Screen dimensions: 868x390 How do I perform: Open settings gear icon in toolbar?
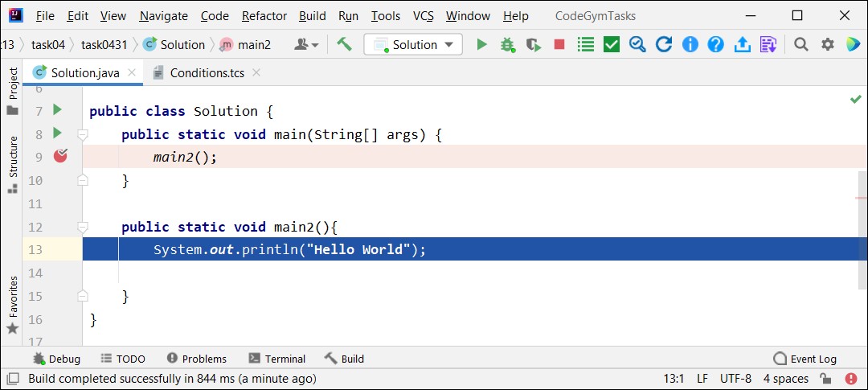click(x=827, y=44)
